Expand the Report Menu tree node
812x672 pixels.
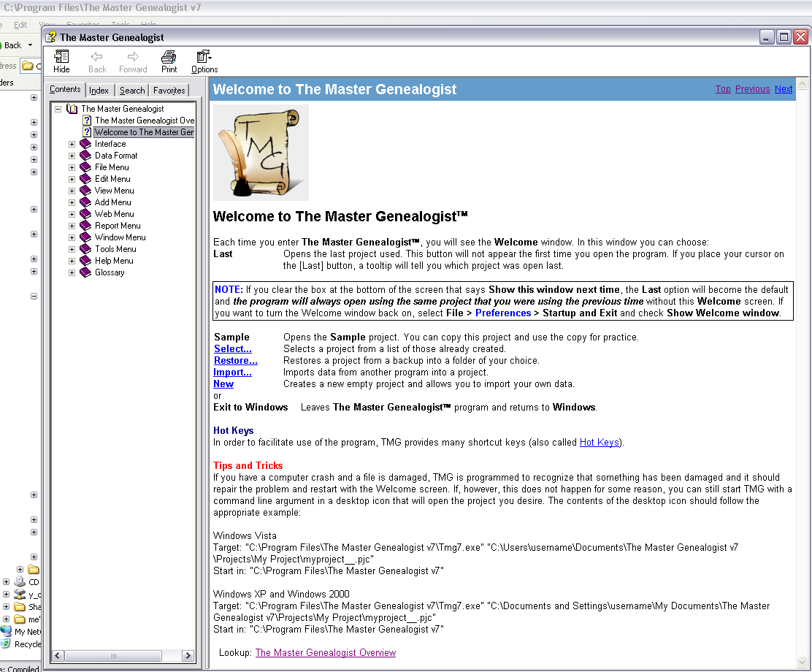pos(72,226)
